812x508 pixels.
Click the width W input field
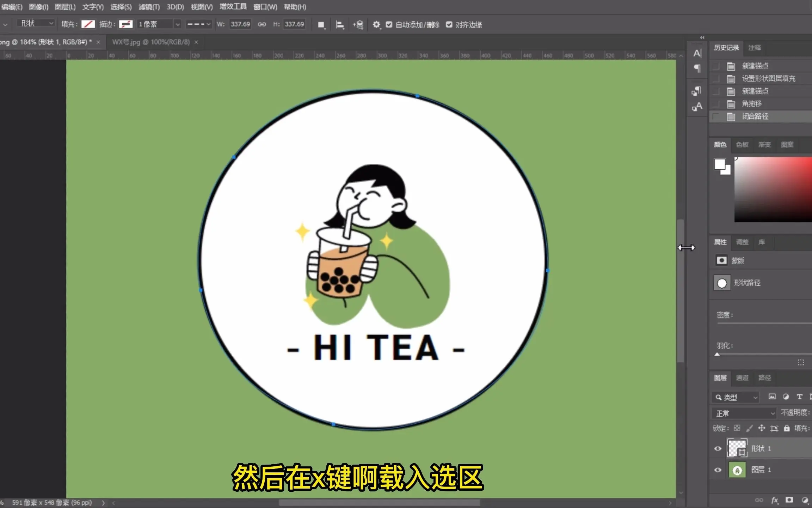point(240,24)
